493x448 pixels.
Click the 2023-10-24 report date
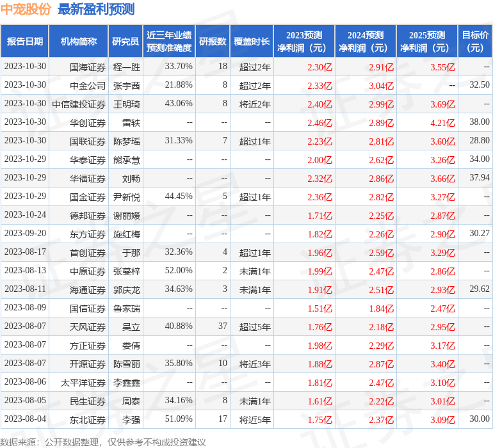25,215
